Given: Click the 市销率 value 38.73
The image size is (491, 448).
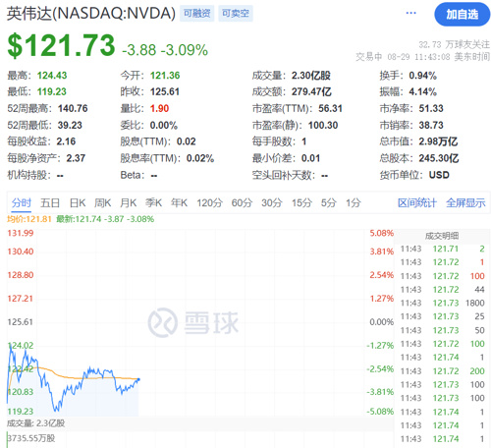Looking at the screenshot, I should [431, 125].
